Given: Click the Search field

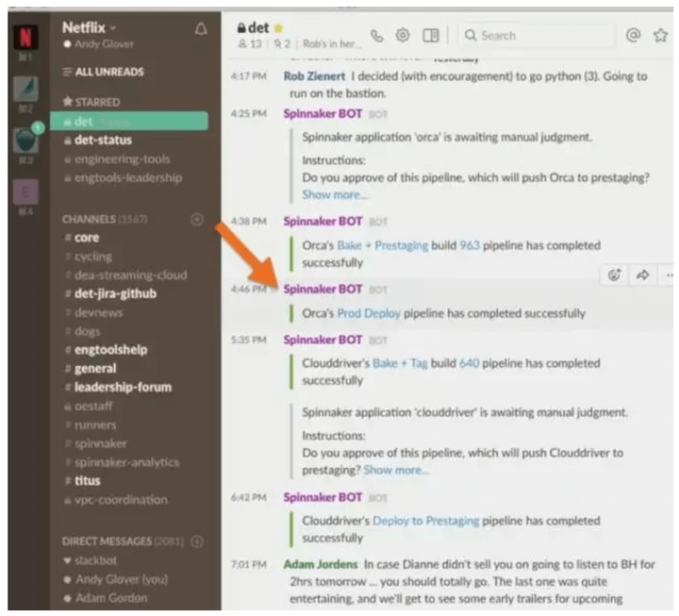Looking at the screenshot, I should click(x=536, y=36).
